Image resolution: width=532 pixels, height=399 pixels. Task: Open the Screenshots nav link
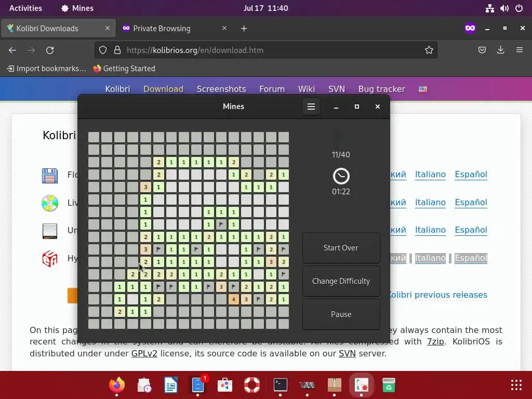(x=221, y=89)
